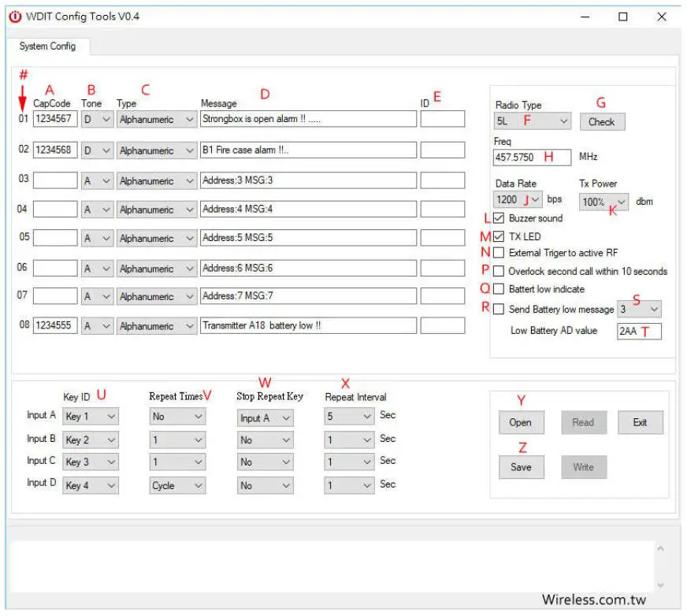Click the Check button
The width and height of the screenshot is (687, 616).
[x=602, y=121]
